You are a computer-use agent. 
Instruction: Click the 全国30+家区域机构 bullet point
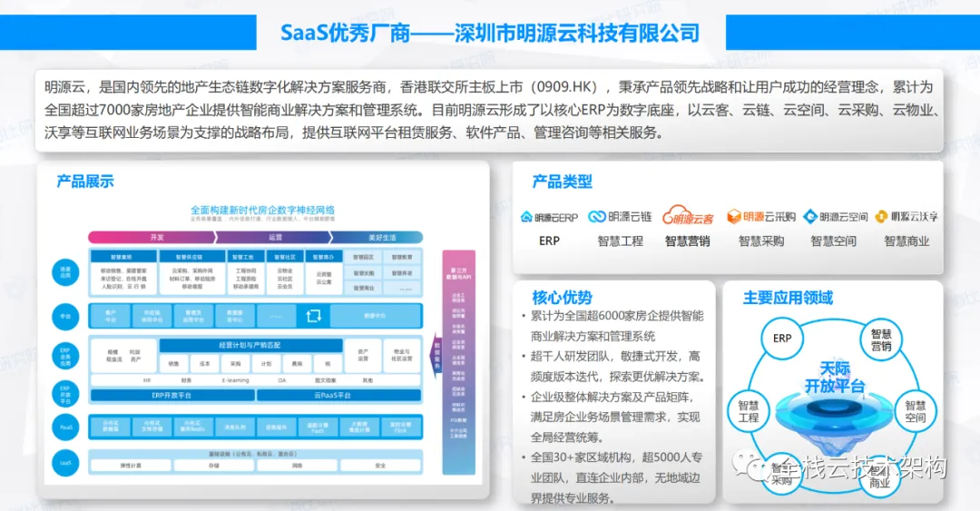coord(616,477)
